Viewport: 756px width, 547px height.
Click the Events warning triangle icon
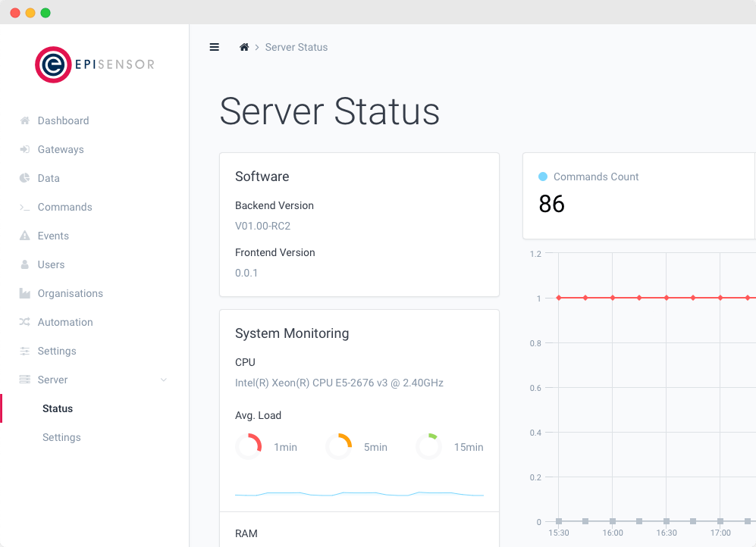(x=24, y=236)
